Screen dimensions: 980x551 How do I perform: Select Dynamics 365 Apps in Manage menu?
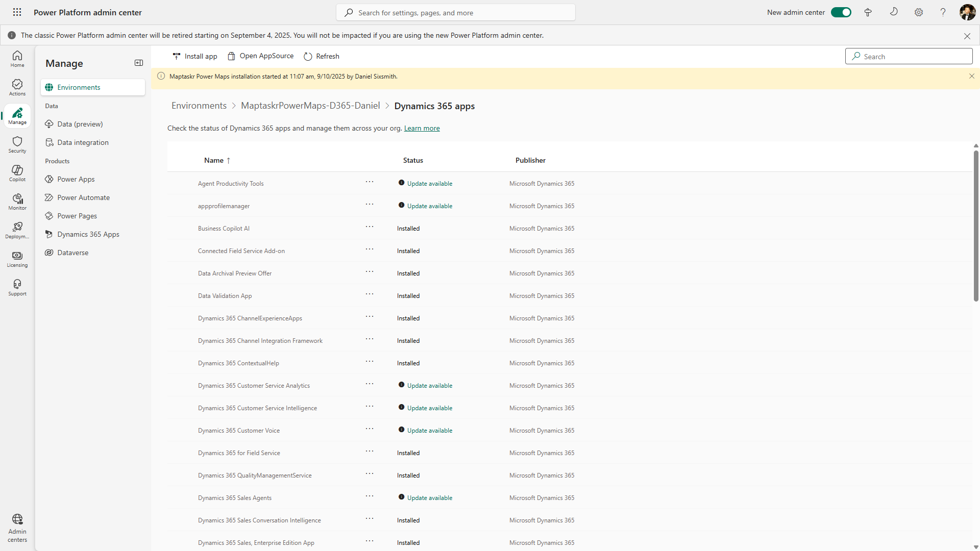coord(88,234)
